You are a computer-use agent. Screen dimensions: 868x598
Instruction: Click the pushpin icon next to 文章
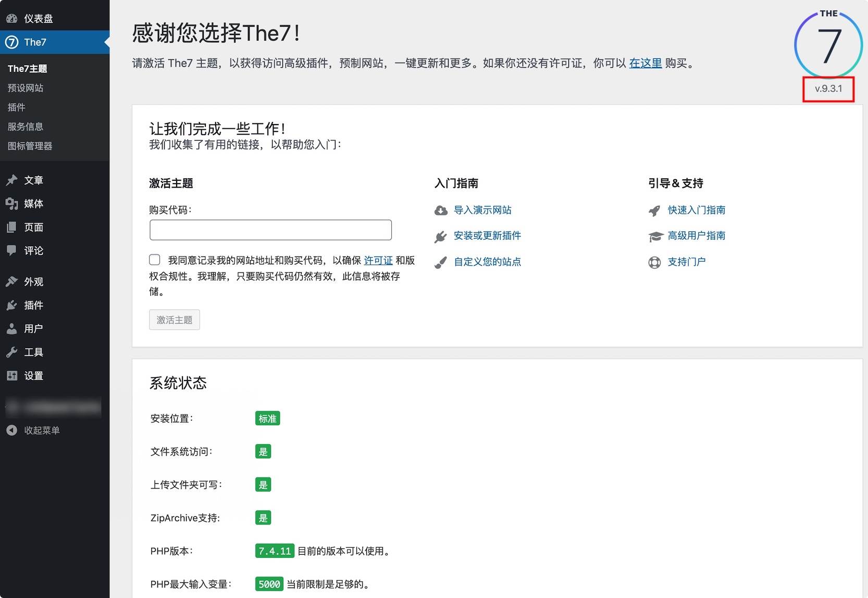(x=11, y=180)
